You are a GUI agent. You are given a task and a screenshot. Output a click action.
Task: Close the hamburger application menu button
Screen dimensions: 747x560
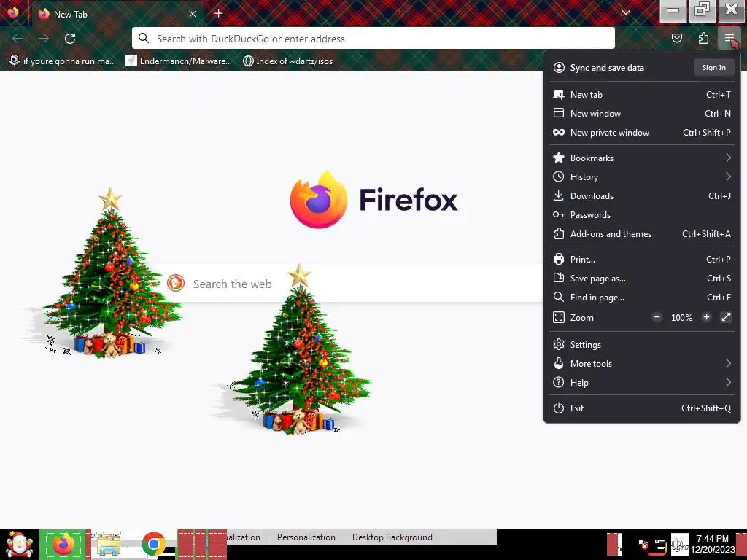(x=729, y=38)
